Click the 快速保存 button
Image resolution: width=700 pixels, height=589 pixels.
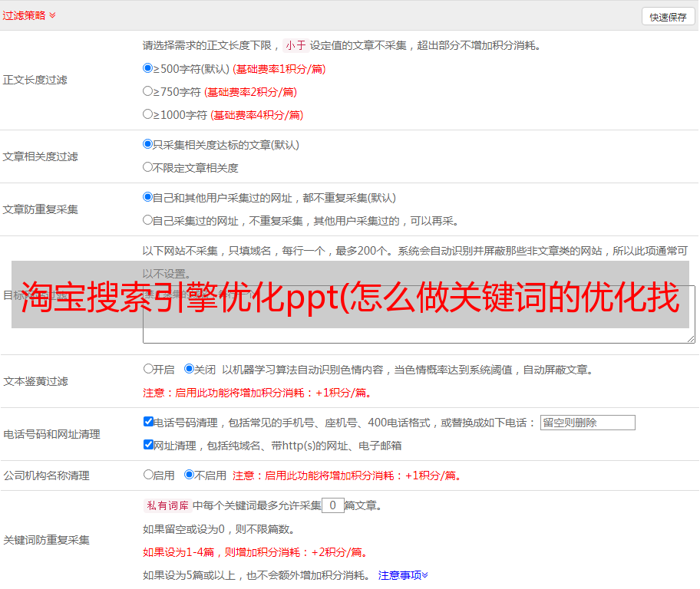pyautogui.click(x=668, y=17)
